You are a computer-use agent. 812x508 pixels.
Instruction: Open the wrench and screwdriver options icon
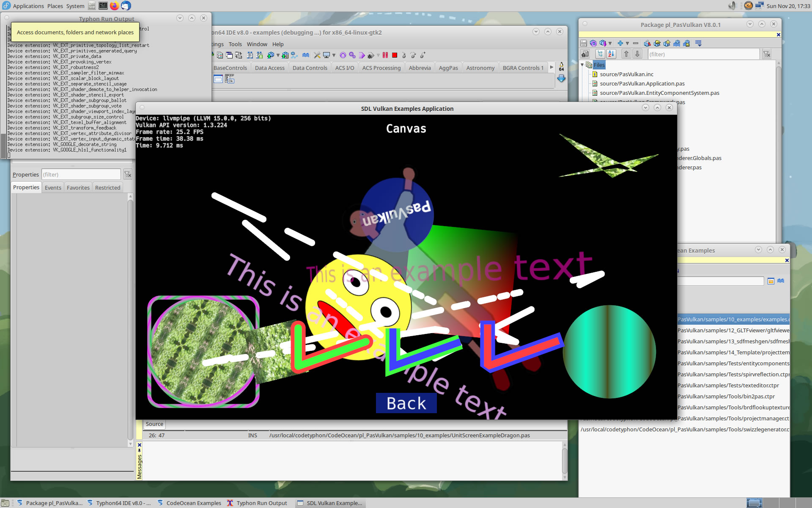point(317,55)
